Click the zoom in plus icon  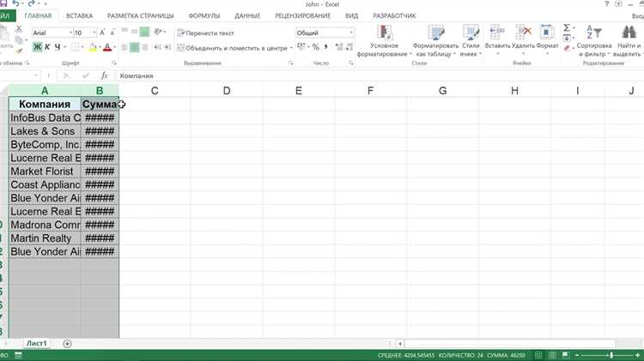[638, 355]
